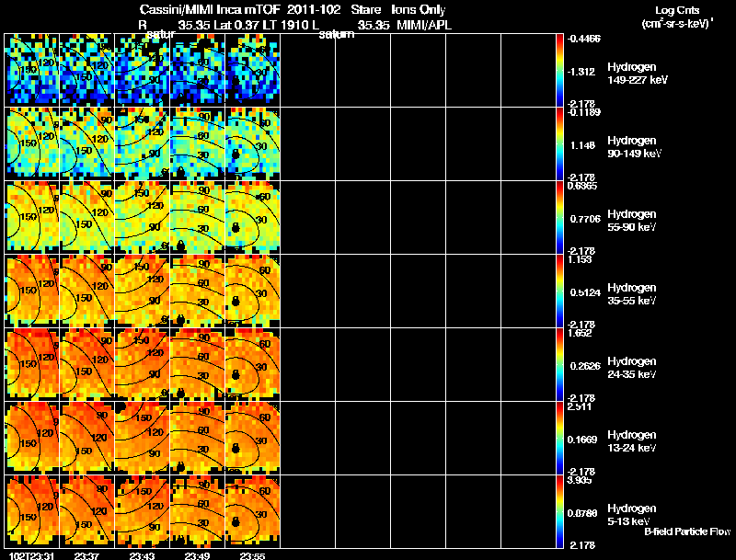Select the 5-13 keV panel at 23:43

143,511
